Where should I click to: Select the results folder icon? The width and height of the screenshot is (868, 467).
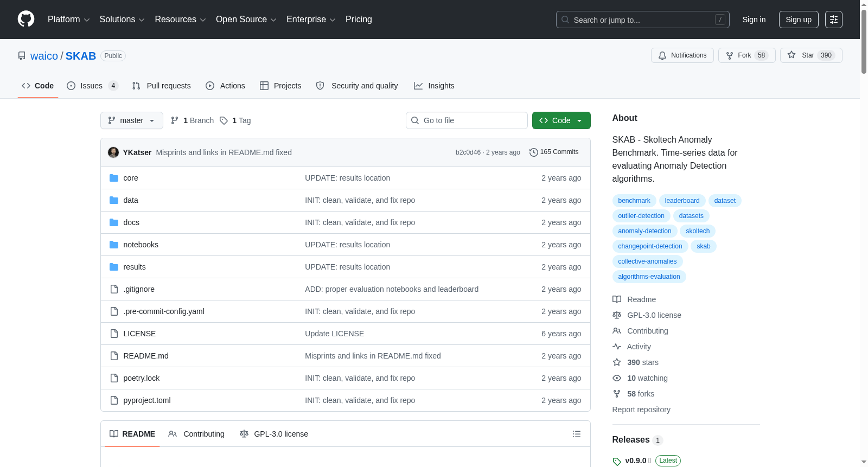tap(114, 267)
